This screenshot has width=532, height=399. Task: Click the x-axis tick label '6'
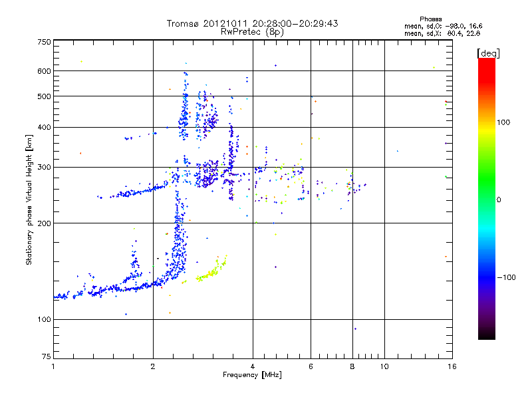[x=311, y=366]
